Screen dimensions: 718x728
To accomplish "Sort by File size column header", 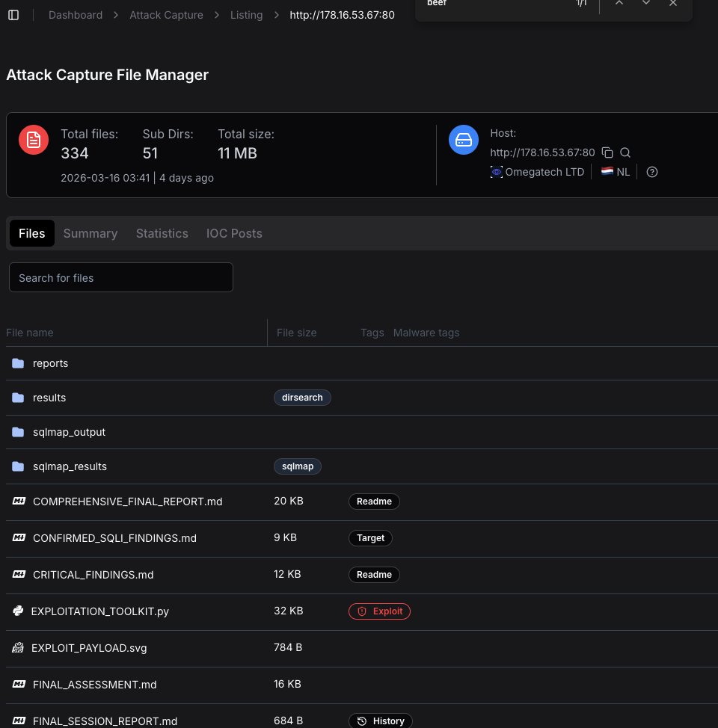I will pyautogui.click(x=296, y=333).
